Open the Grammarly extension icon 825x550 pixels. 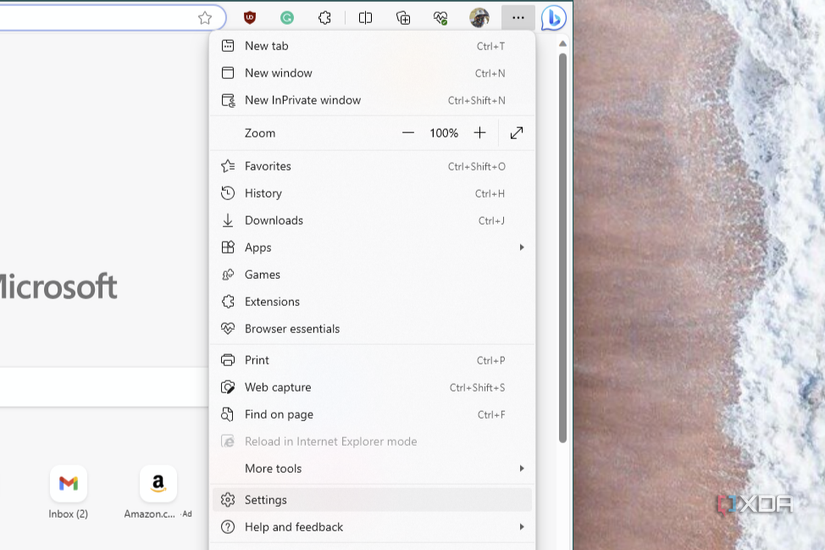click(287, 18)
